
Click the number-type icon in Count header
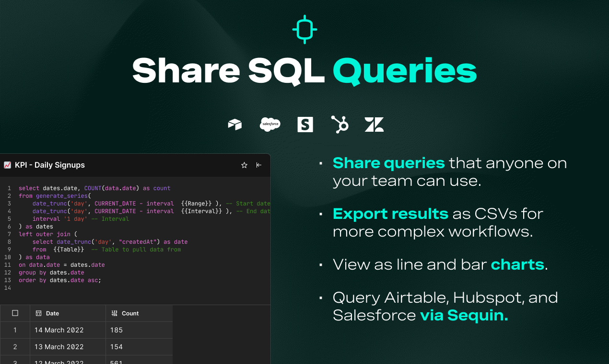[114, 313]
